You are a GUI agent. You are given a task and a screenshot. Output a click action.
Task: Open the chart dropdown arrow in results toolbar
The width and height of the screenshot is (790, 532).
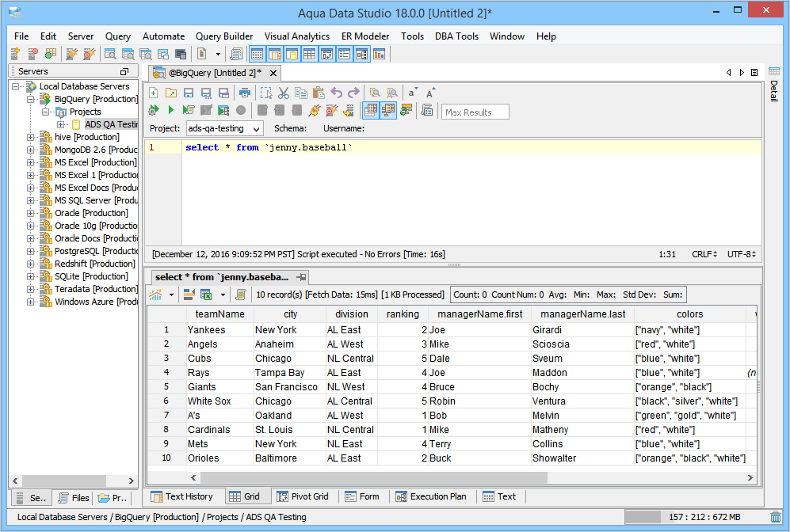pyautogui.click(x=171, y=294)
